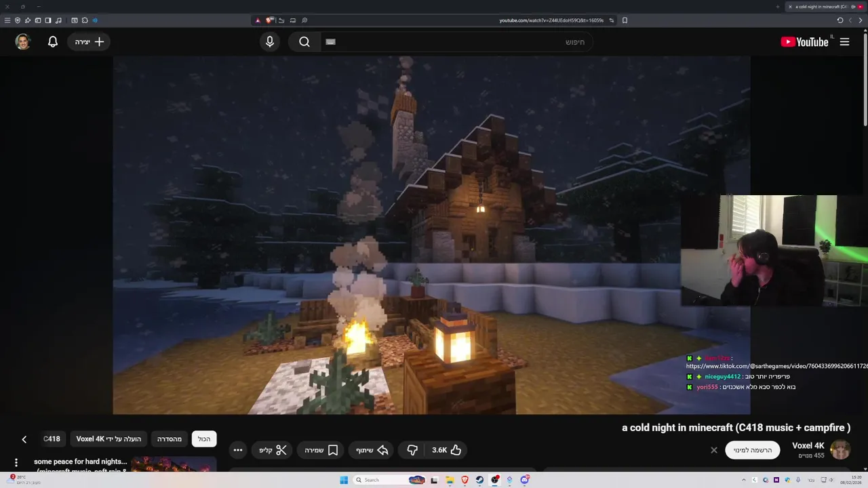Open the browser main menu (three lines)

[7, 20]
